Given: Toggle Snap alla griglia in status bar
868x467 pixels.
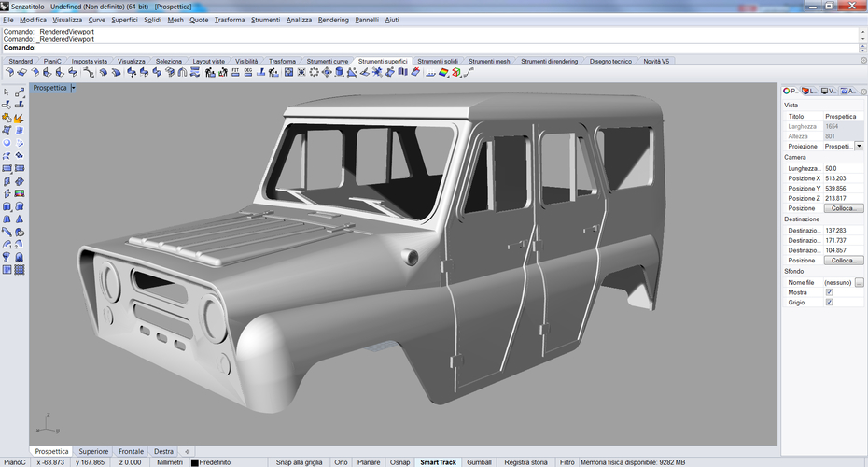Looking at the screenshot, I should pos(299,462).
